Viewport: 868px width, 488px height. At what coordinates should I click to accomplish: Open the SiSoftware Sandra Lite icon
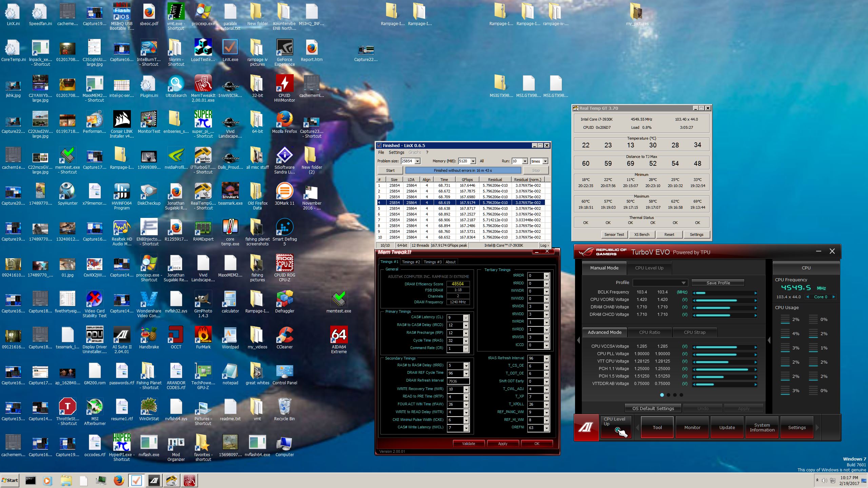[284, 160]
